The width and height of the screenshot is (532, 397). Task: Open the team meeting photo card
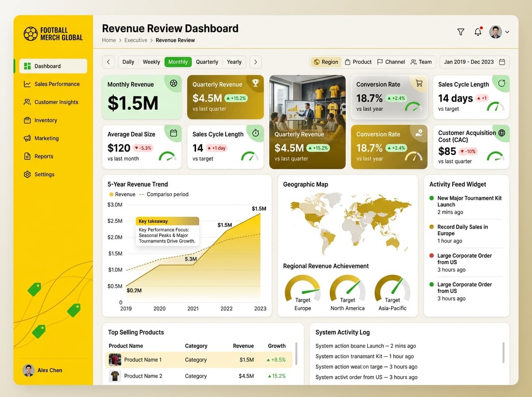(307, 122)
